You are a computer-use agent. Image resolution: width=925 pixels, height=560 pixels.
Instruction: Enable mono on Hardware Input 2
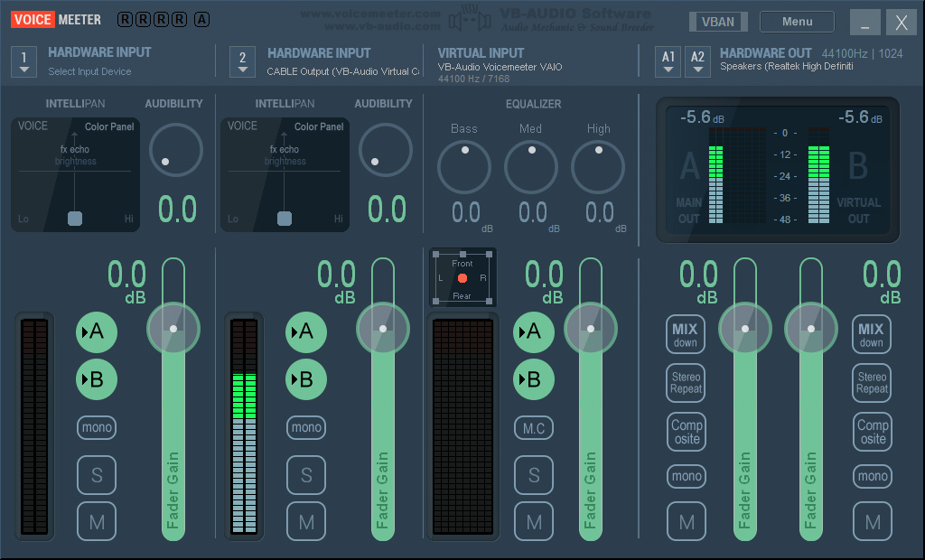coord(306,427)
